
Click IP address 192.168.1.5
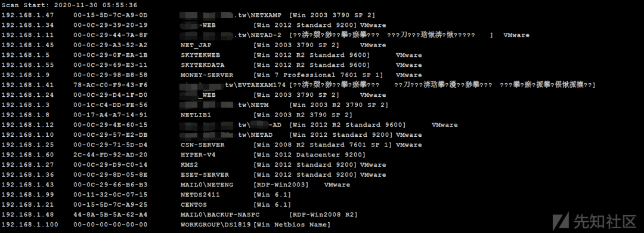tap(26, 55)
